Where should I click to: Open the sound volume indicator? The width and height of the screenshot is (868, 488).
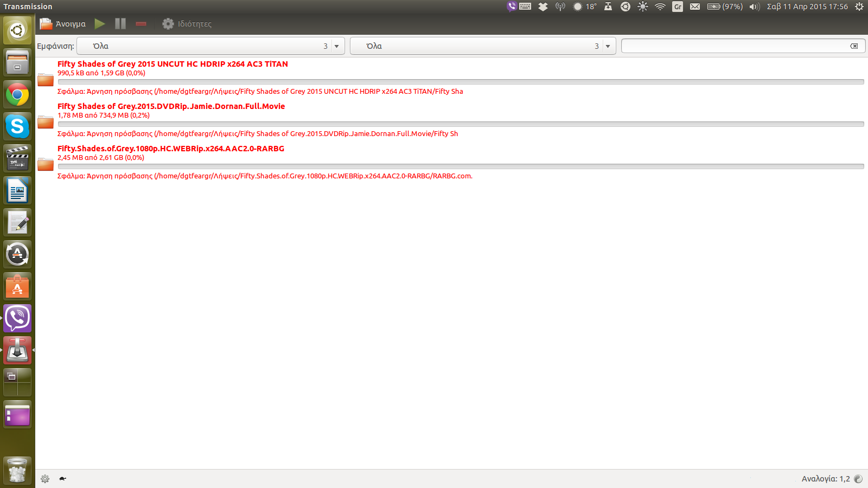click(755, 7)
